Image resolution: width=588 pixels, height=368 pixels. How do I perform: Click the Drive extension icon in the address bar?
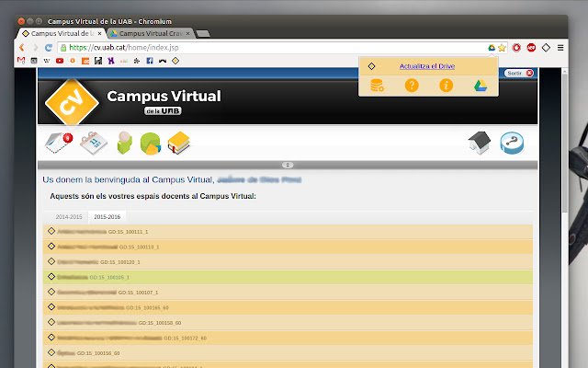[492, 48]
